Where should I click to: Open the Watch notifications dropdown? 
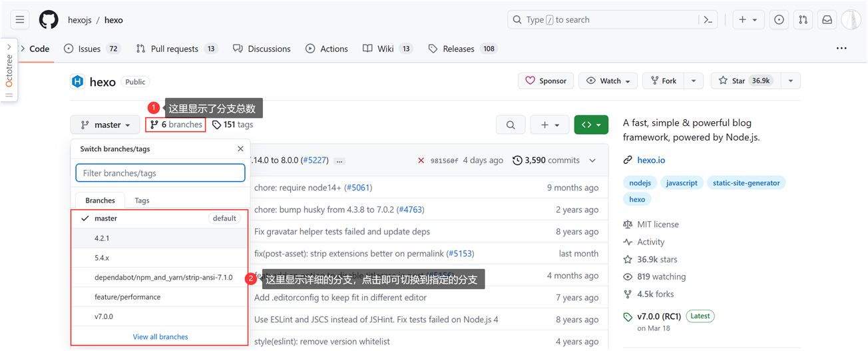click(x=608, y=81)
